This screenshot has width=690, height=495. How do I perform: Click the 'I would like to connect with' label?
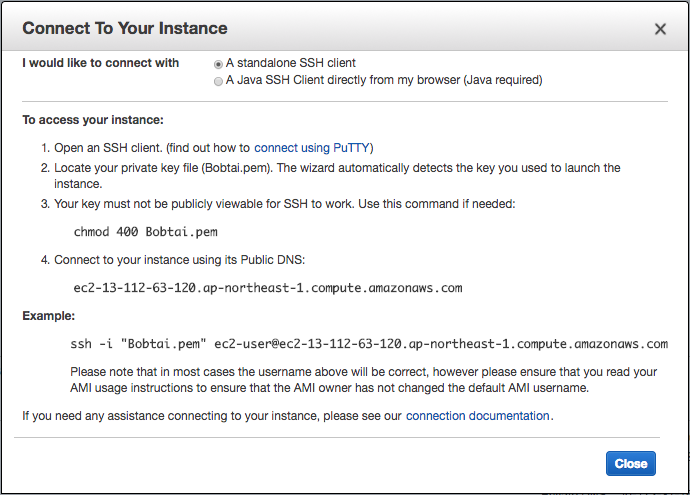pyautogui.click(x=101, y=63)
